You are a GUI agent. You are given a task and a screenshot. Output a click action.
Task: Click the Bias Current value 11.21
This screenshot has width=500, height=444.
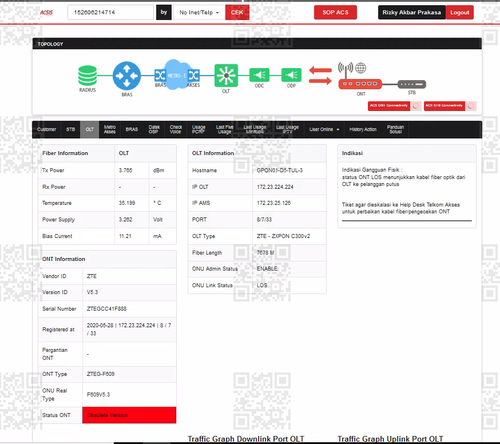pos(125,236)
